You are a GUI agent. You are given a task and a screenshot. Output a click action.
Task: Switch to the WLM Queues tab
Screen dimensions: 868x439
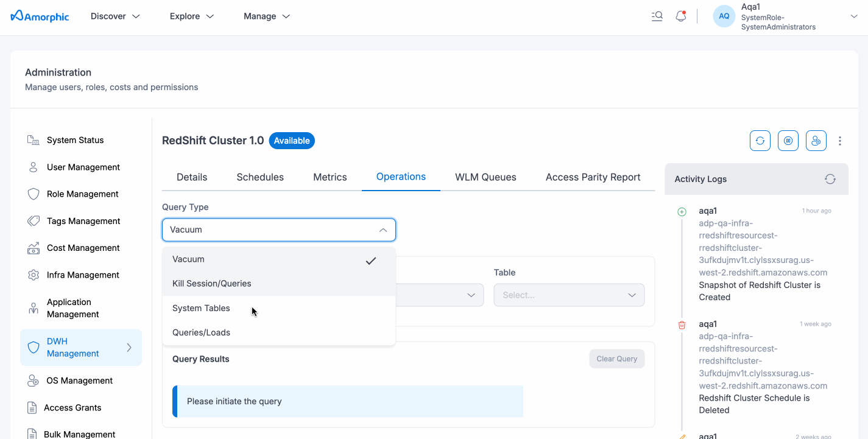(x=485, y=177)
